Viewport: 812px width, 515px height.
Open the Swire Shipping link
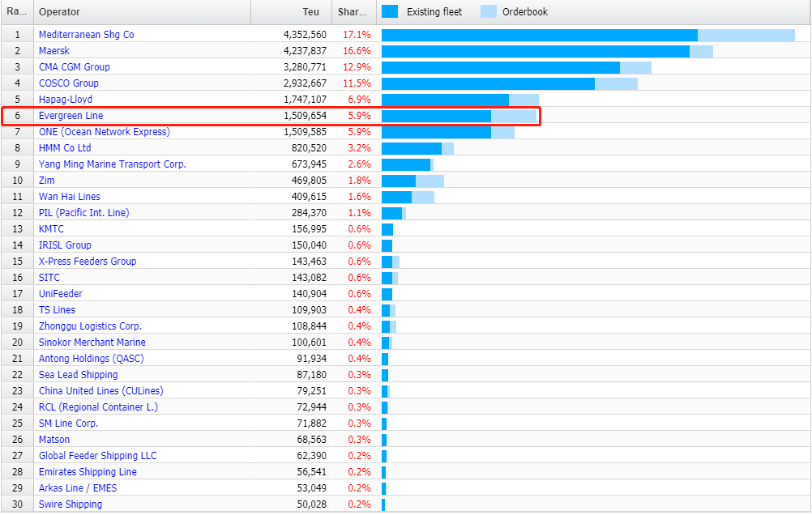71,504
